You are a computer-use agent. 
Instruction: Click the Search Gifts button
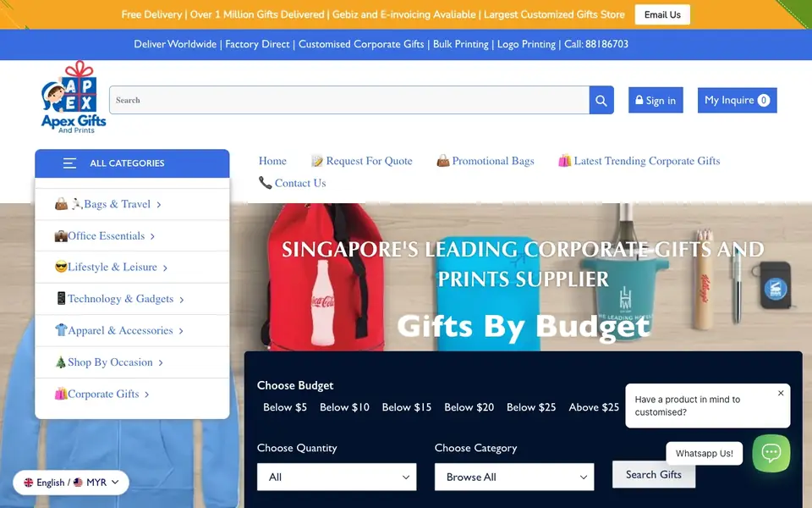click(x=654, y=474)
